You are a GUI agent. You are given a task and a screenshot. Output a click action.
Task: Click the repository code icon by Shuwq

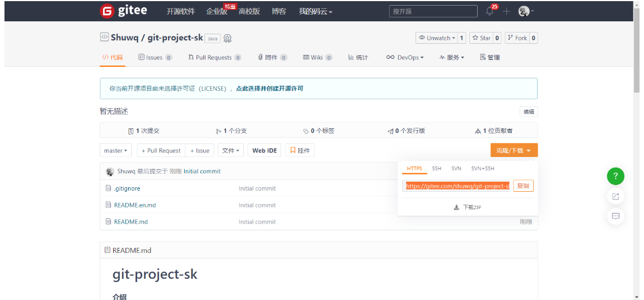point(104,37)
